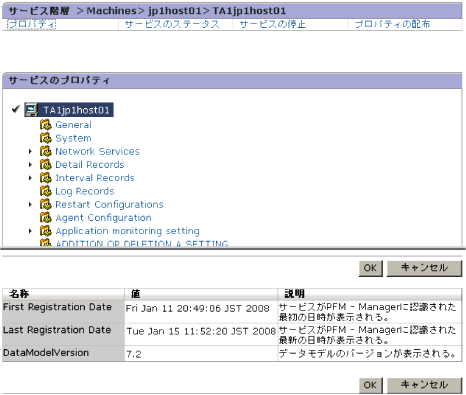Screen dimensions: 466x395
Task: Open the System properties link
Action: (73, 138)
